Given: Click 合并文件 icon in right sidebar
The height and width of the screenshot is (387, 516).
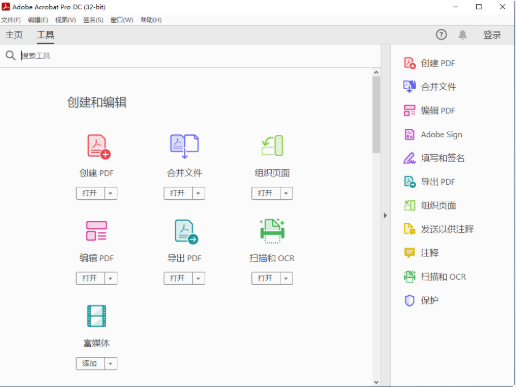Looking at the screenshot, I should [409, 86].
